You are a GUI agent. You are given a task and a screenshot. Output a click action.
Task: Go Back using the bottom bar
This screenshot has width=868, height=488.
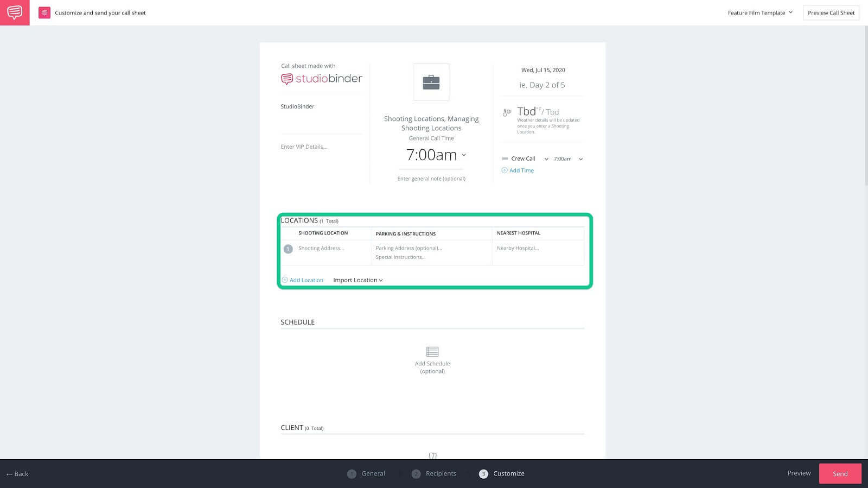coord(17,474)
